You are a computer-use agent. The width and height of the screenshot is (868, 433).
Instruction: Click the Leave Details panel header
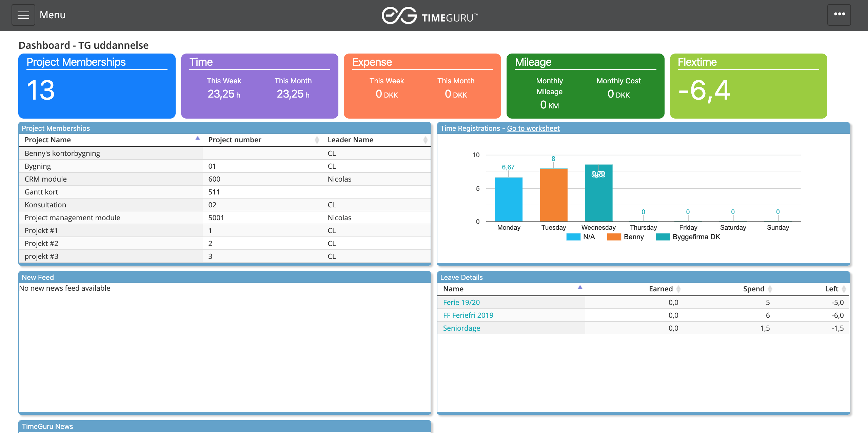tap(643, 277)
